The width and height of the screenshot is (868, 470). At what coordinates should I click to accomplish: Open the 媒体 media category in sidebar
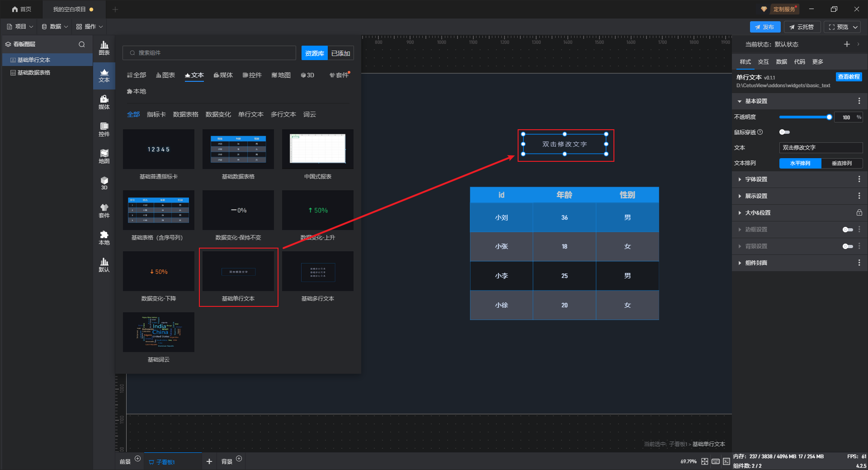[104, 103]
